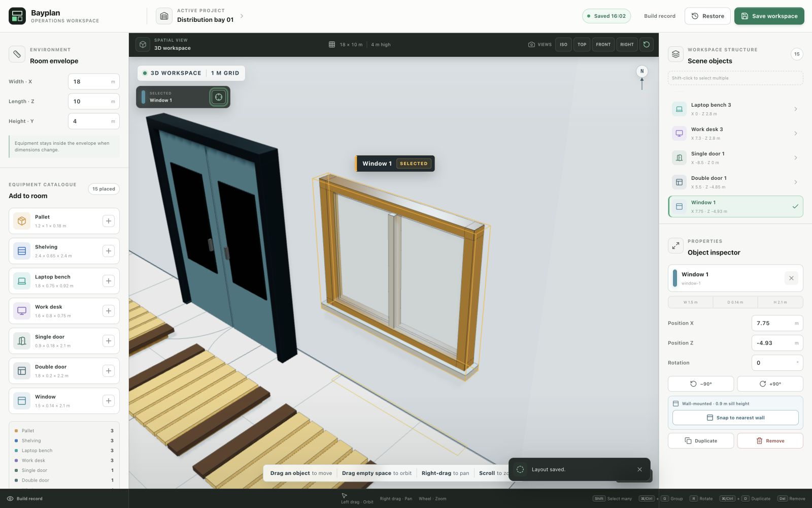
Task: Click the Work desk monitor icon
Action: pos(22,311)
